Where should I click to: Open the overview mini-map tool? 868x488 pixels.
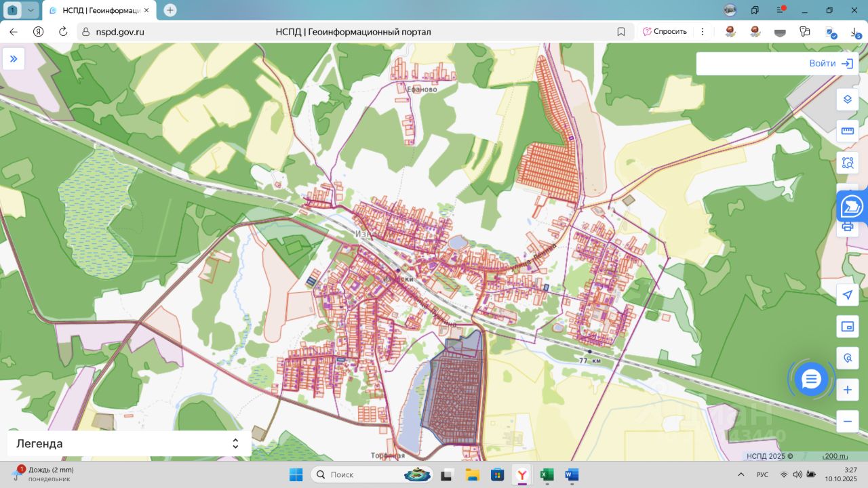[x=847, y=327]
